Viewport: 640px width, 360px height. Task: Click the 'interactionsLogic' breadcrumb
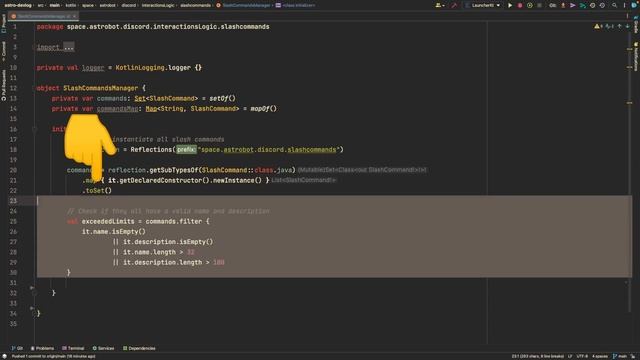pyautogui.click(x=158, y=5)
